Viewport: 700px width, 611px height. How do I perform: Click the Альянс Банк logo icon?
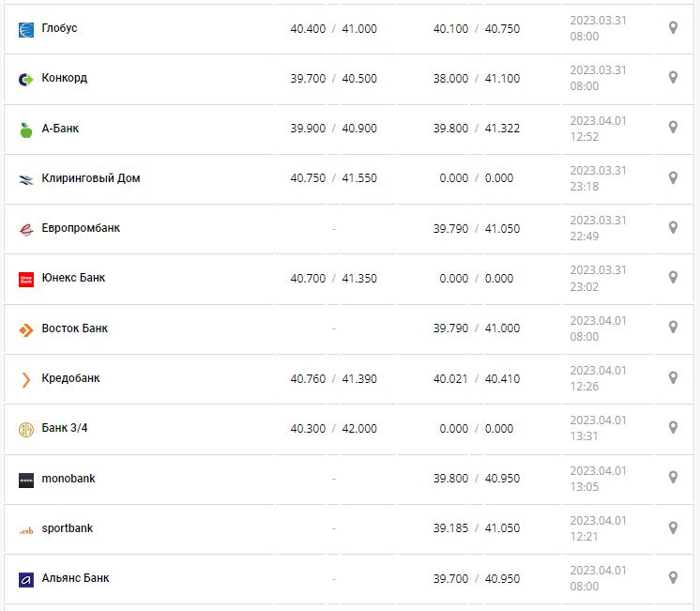click(x=26, y=580)
